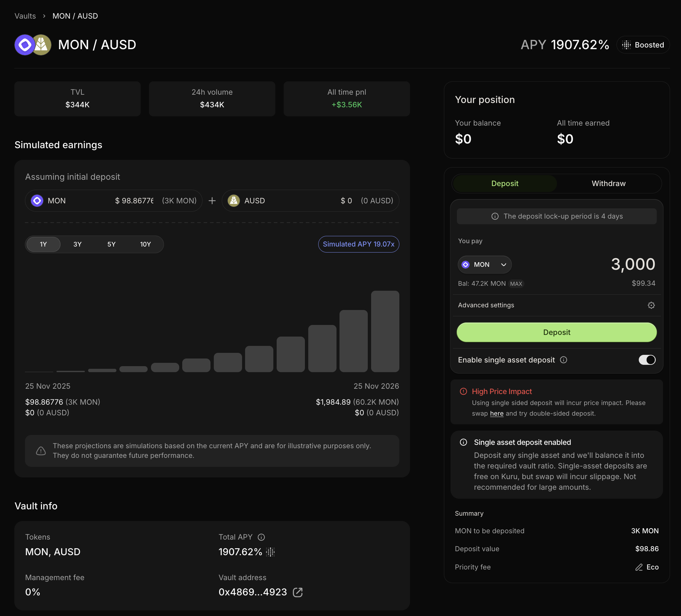Click the boosted dots icon beside 1907.62%

pos(270,552)
